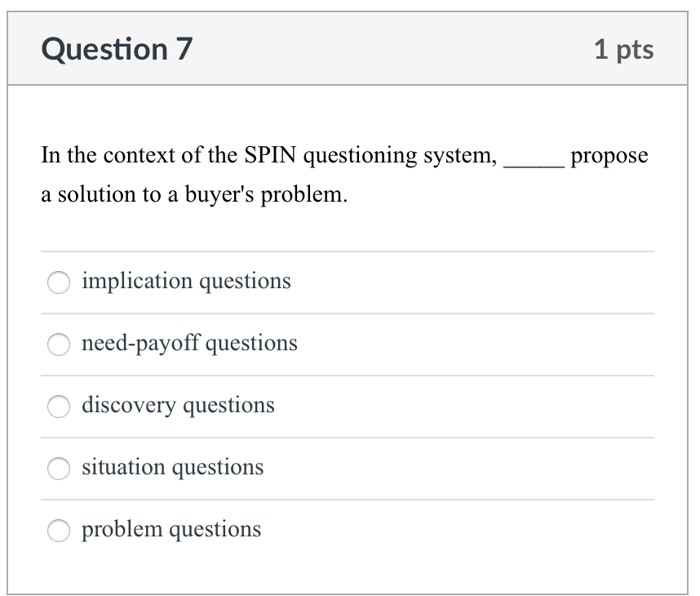Select the situation questions radio button
The width and height of the screenshot is (700, 596).
click(59, 469)
